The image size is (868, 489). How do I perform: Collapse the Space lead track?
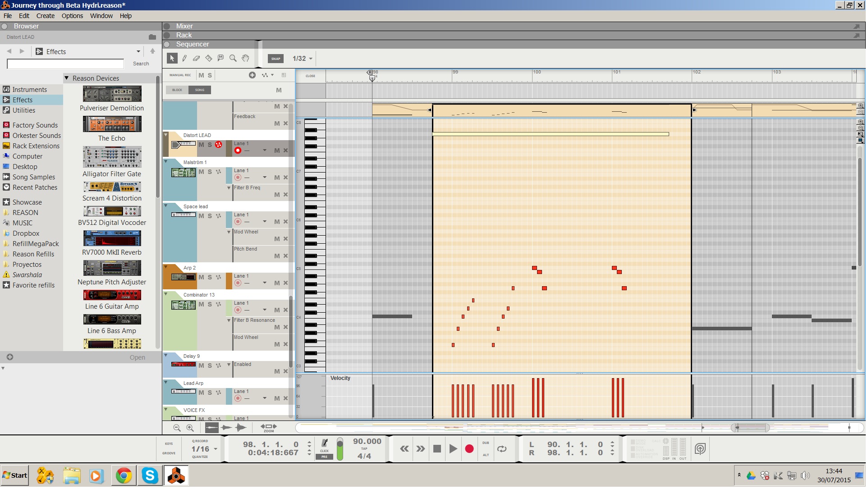[166, 206]
